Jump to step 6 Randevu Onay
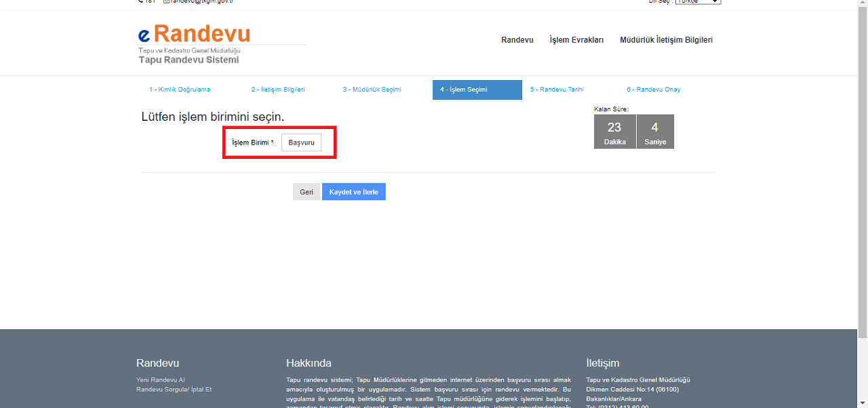This screenshot has height=408, width=868. [653, 90]
